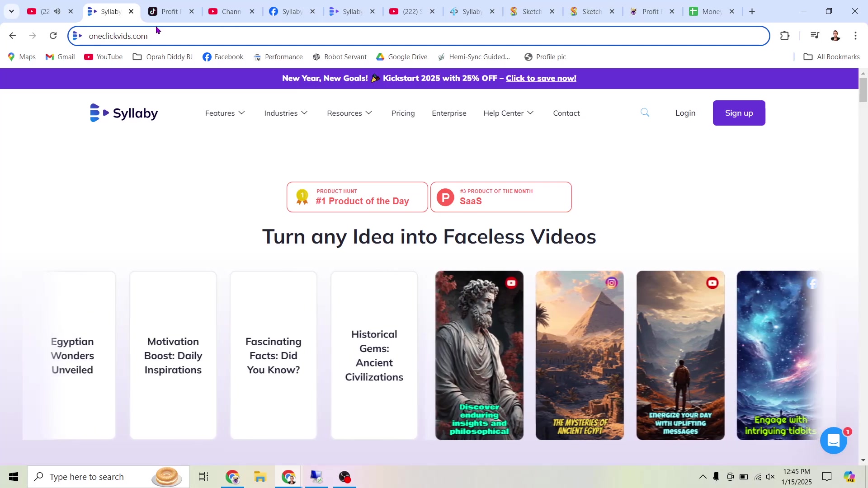Click the browser back arrow
868x488 pixels.
[x=13, y=36]
